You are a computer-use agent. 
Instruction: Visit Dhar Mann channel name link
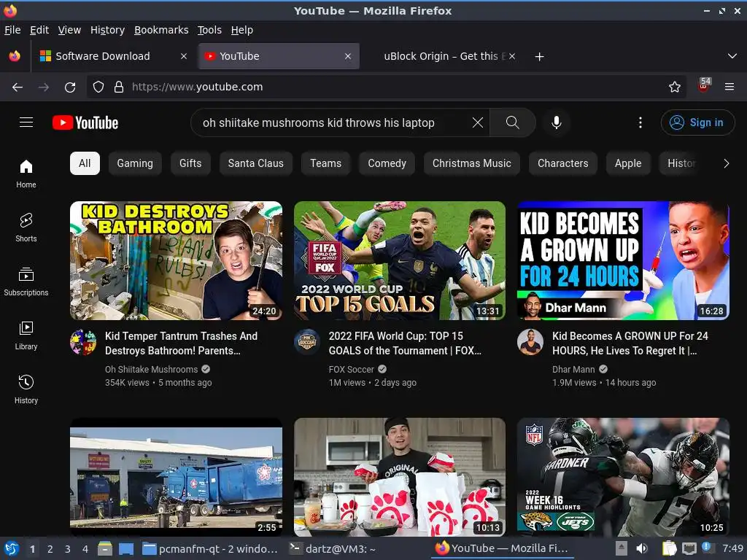point(573,369)
